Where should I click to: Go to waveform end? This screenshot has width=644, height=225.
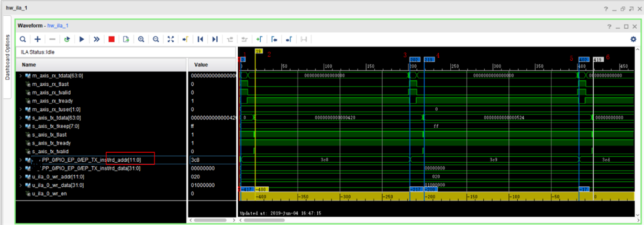215,39
